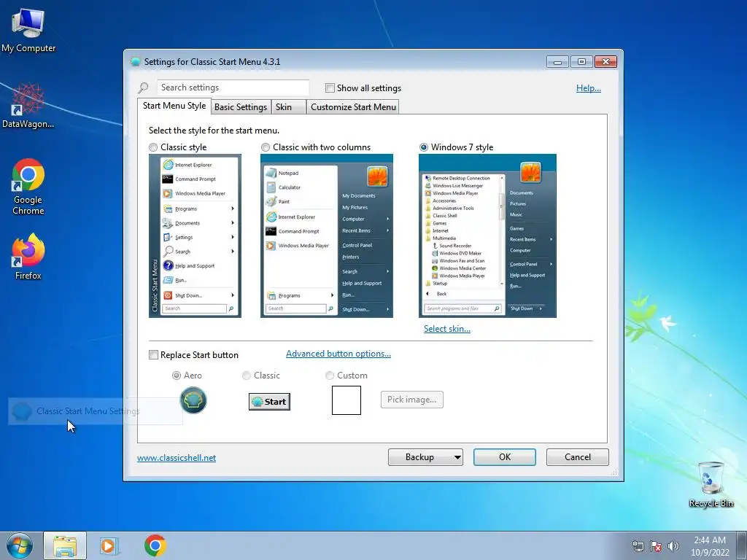Launch Firefox from the desktop

pos(28,256)
